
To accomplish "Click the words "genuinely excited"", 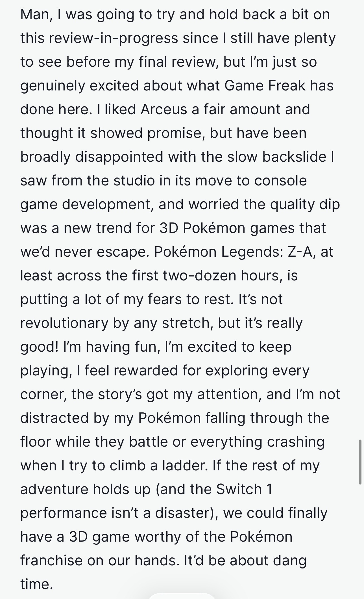I will click(x=79, y=86).
